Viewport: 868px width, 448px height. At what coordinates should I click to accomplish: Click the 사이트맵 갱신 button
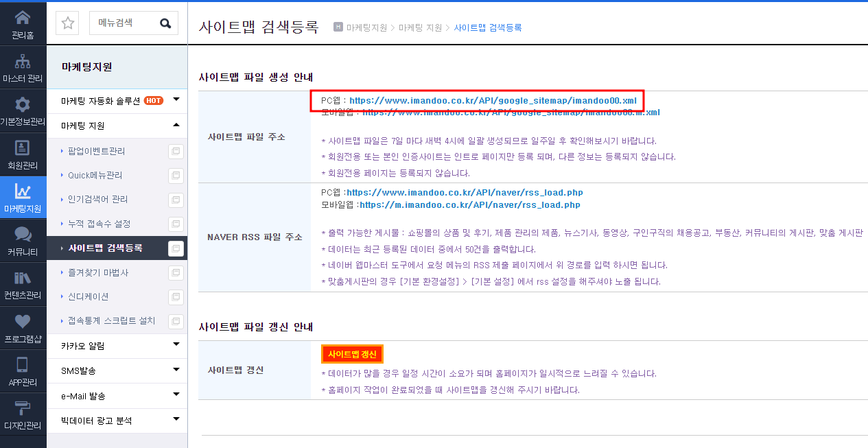pos(352,354)
